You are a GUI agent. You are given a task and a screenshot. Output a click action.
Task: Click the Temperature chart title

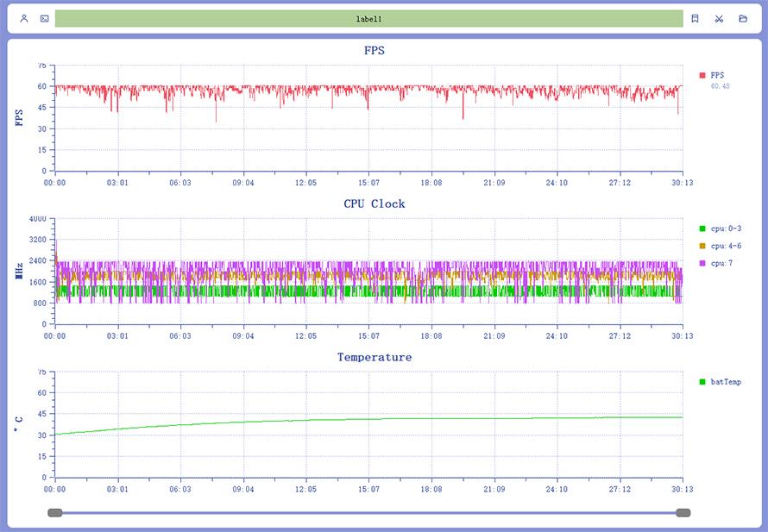[x=374, y=357]
